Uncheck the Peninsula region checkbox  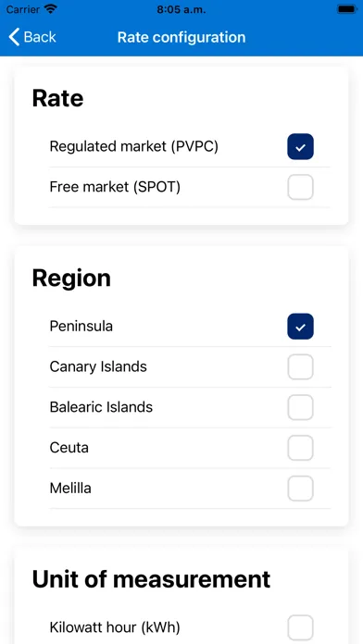301,327
